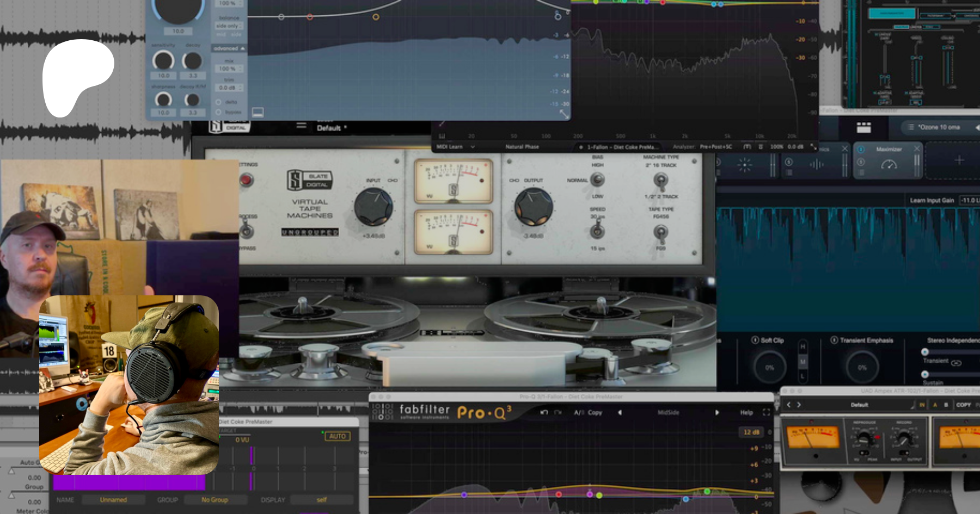The height and width of the screenshot is (514, 980).
Task: Remove the Maximizer module with its X
Action: coord(917,148)
